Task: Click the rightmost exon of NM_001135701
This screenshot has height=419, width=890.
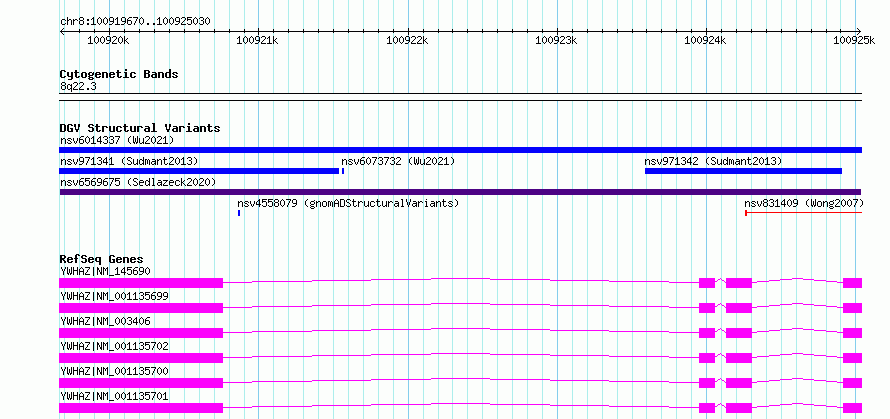Action: coord(853,408)
